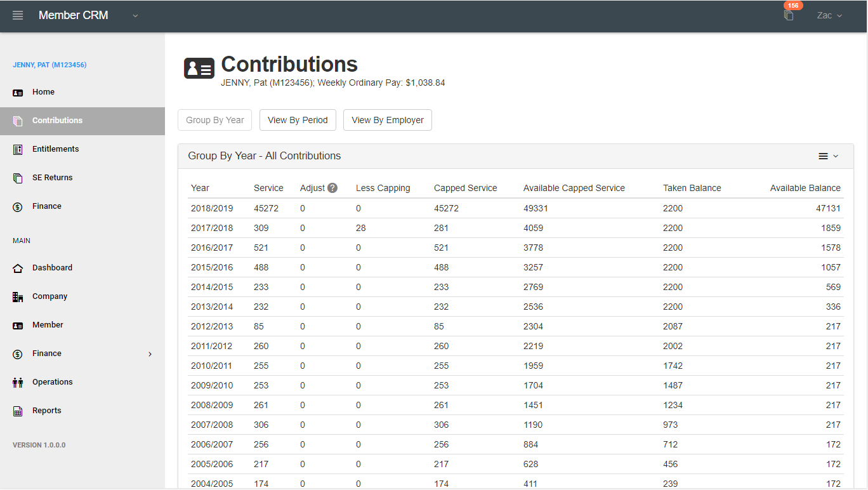Screen dimensions: 868x490
Task: Click the Available Capped Service column header
Action: coord(574,188)
